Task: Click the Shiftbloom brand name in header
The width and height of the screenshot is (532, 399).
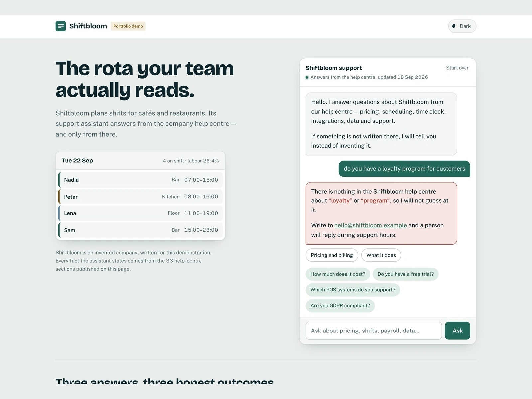Action: (x=88, y=26)
